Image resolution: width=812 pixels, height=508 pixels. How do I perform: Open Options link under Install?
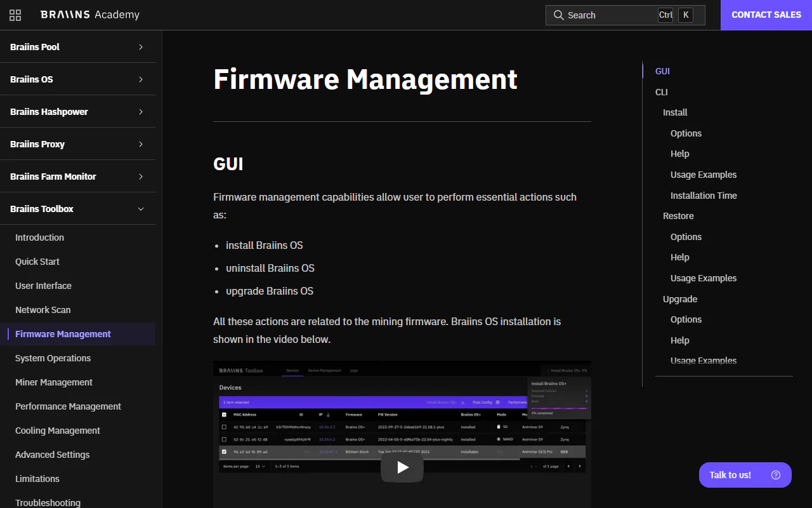click(x=686, y=133)
